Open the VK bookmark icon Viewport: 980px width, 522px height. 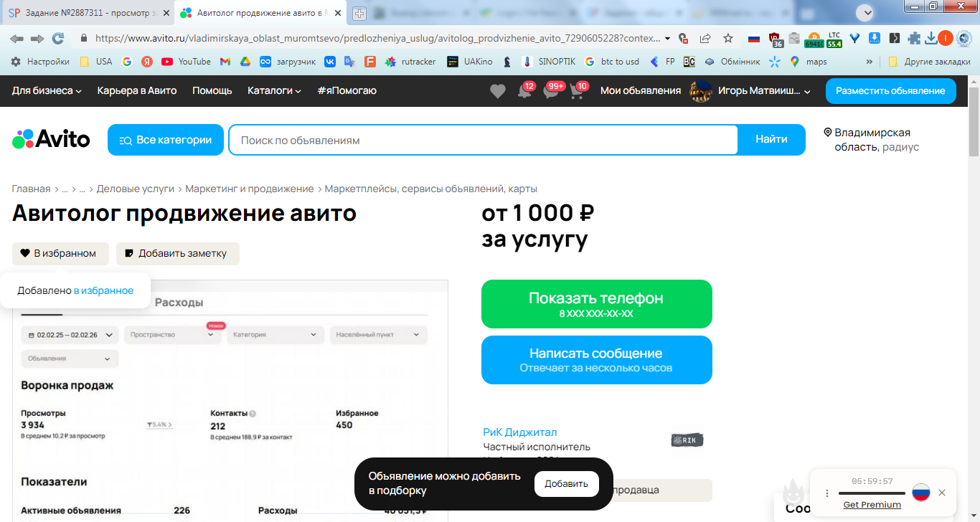coord(330,62)
